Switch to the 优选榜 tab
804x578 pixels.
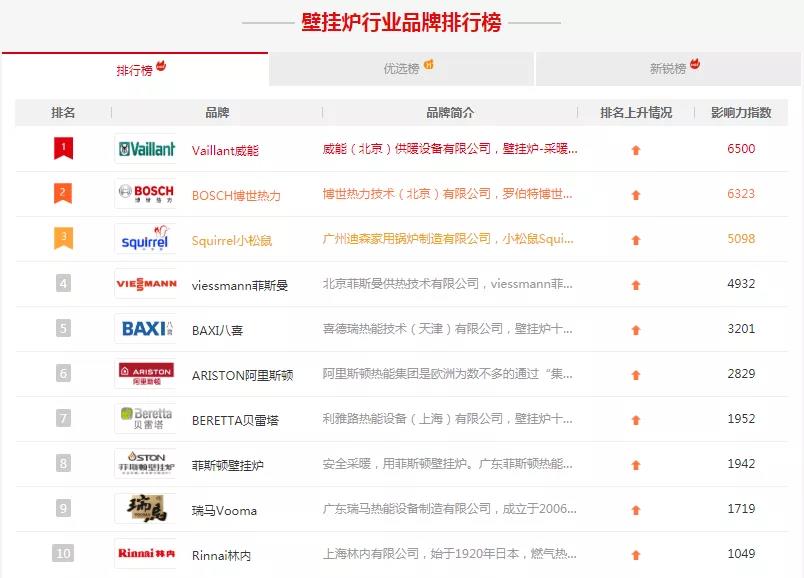point(401,68)
